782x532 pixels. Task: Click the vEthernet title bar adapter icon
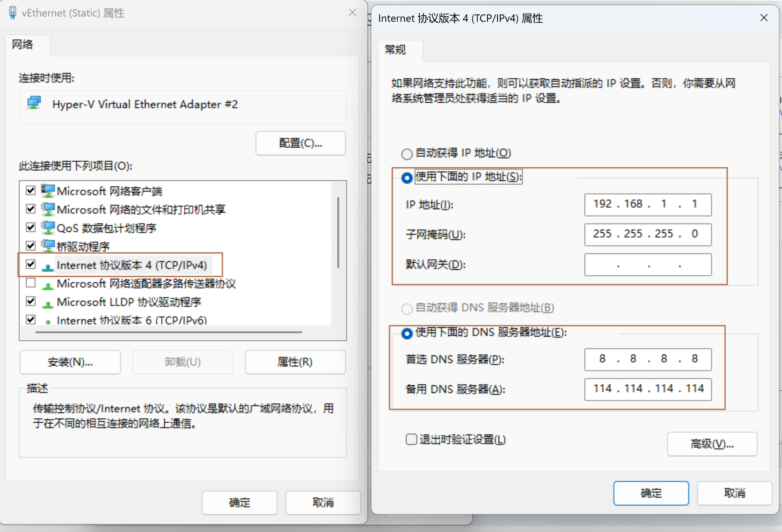point(13,13)
